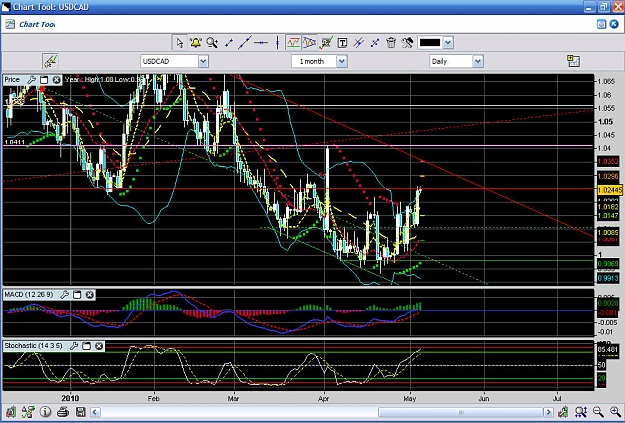This screenshot has height=423, width=625.
Task: Click the horizontal scrollbar thumb
Action: [460, 412]
